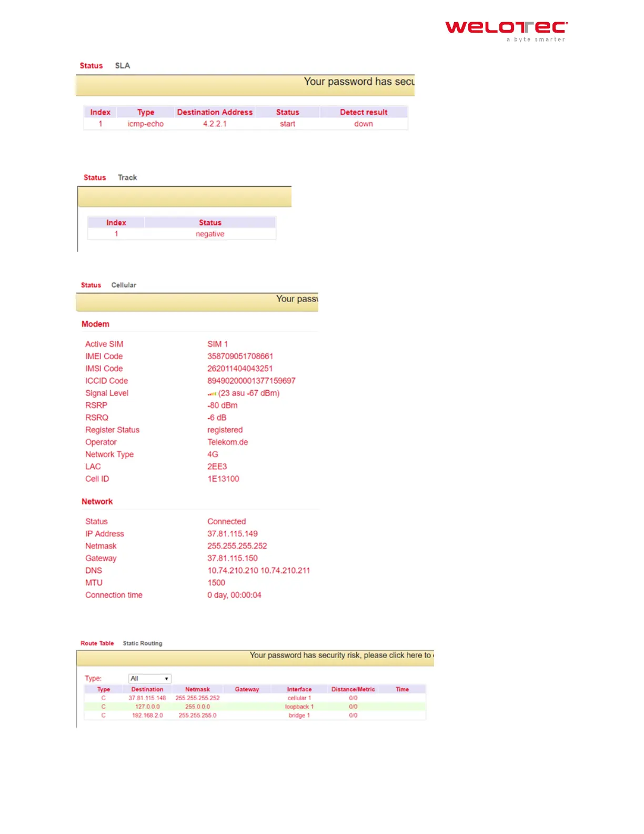Click the 'Connected' network status value
This screenshot has height=834, width=644.
pyautogui.click(x=226, y=522)
